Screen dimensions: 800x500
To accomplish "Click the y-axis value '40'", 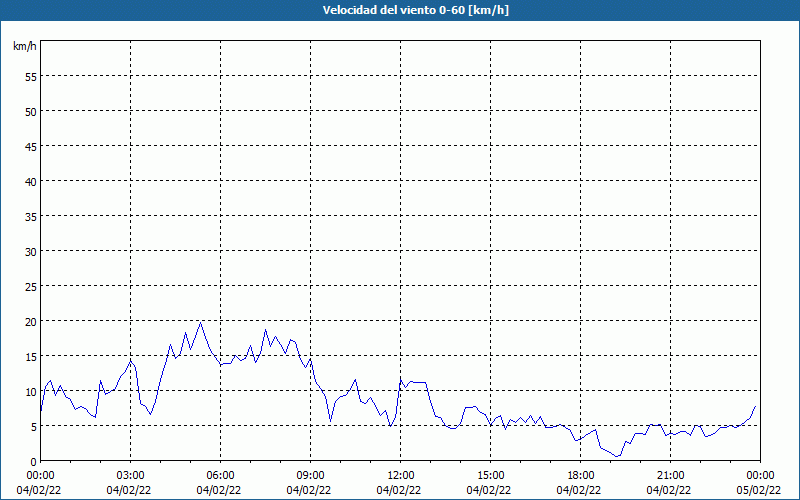I will pyautogui.click(x=31, y=181).
